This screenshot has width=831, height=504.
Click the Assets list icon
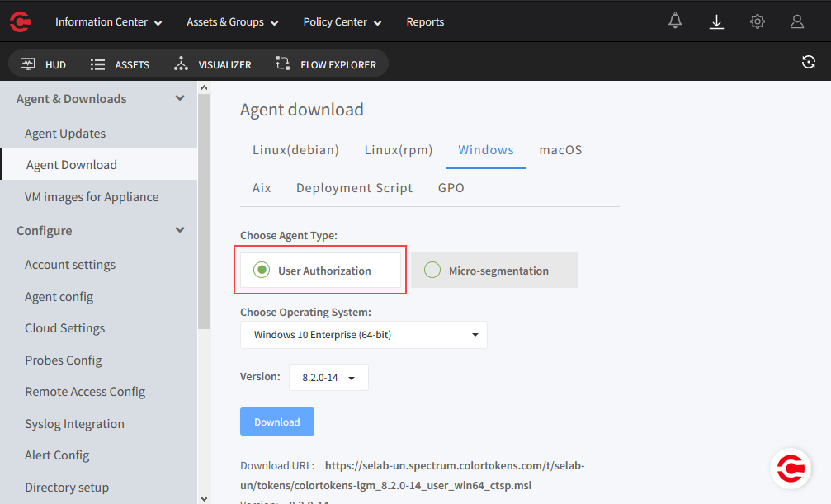[x=97, y=64]
